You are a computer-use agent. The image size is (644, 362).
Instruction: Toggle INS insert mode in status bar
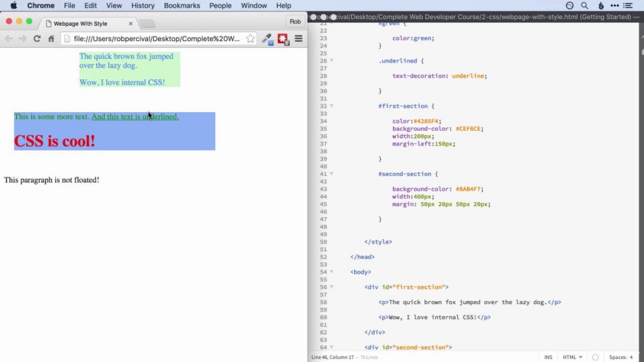(548, 357)
